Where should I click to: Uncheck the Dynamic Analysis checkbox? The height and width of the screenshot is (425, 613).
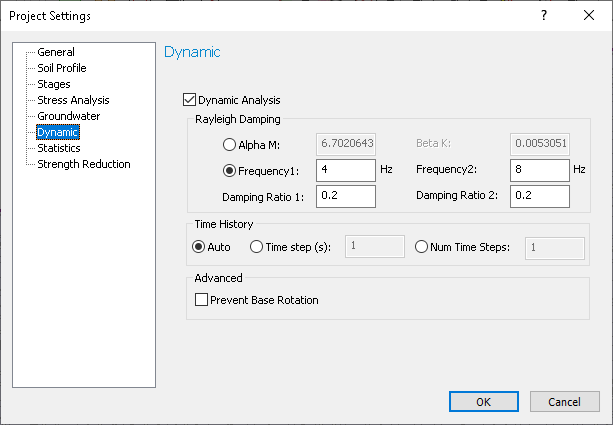(x=189, y=100)
